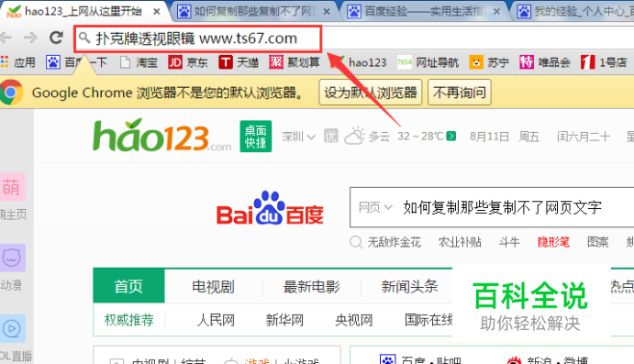Screen dimensions: 634x364
Task: Click 不再询问 button
Action: (x=460, y=93)
